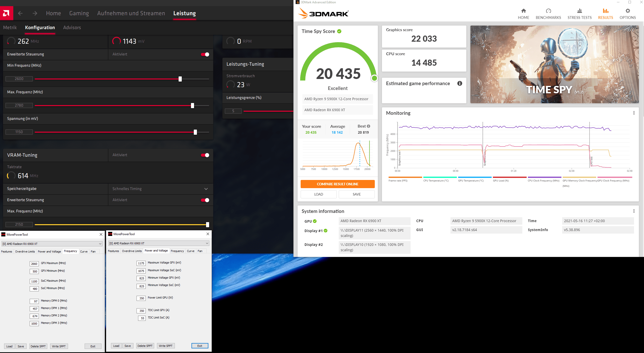644x353 pixels.
Task: Toggle VRAM-Tuning Aktiviert switch
Action: (x=205, y=155)
